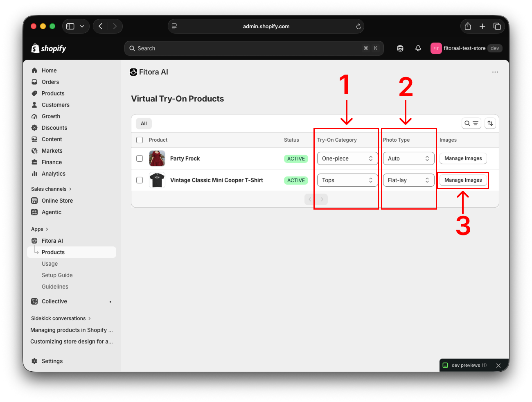
Task: Click the Collective icon in sidebar
Action: coord(34,301)
